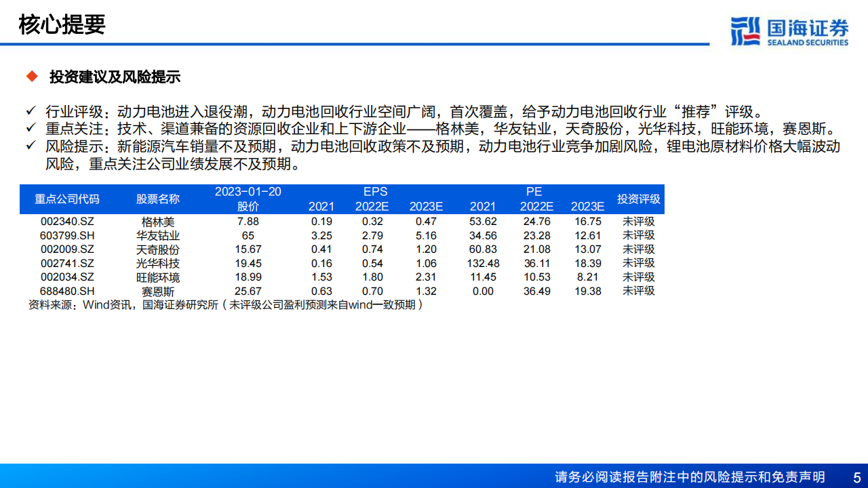Select stock code 002034.SZ
Image resolution: width=868 pixels, height=488 pixels.
[67, 277]
